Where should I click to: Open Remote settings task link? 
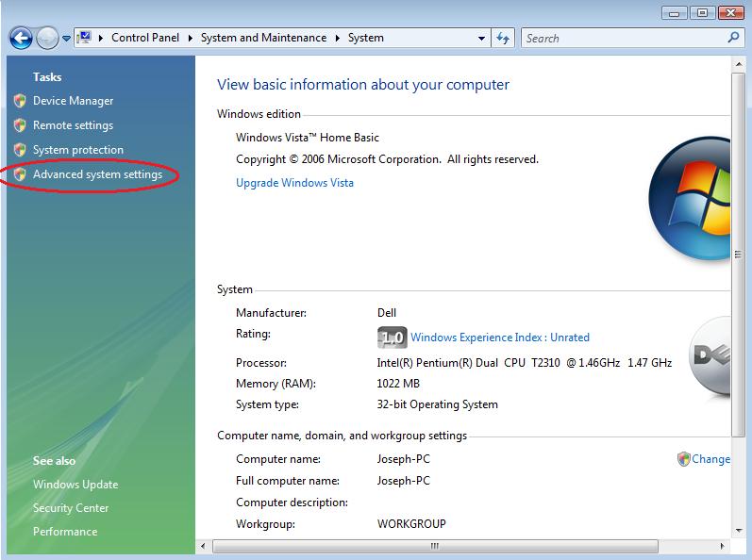click(x=73, y=125)
